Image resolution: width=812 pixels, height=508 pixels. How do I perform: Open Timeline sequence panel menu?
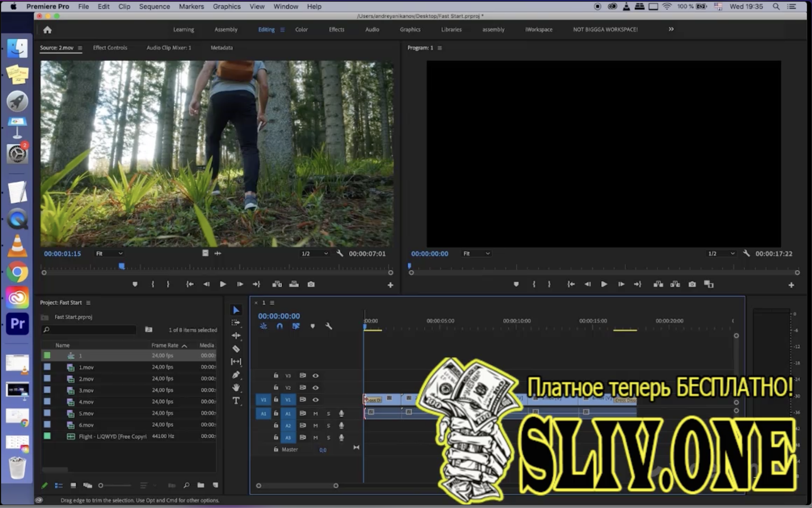(x=272, y=303)
